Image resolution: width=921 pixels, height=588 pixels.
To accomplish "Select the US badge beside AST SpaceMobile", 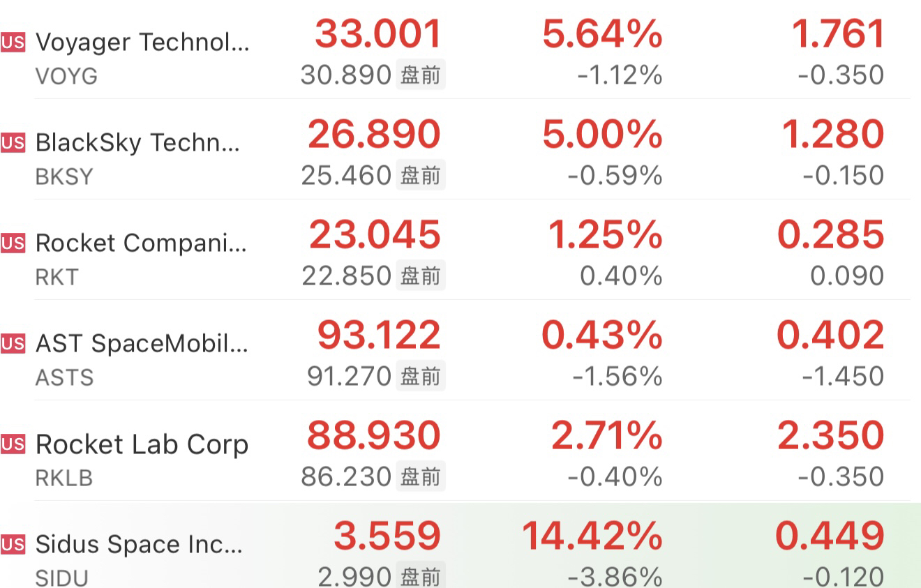I will (x=13, y=344).
